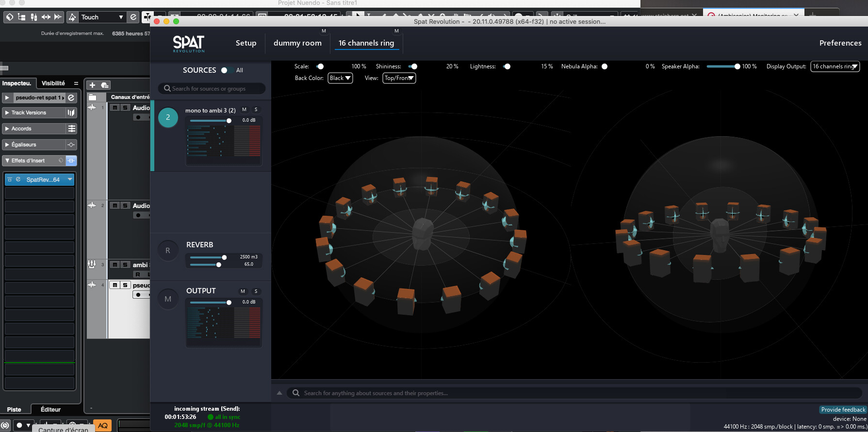Image resolution: width=868 pixels, height=432 pixels.
Task: Click the Provide feedback button
Action: coord(843,410)
